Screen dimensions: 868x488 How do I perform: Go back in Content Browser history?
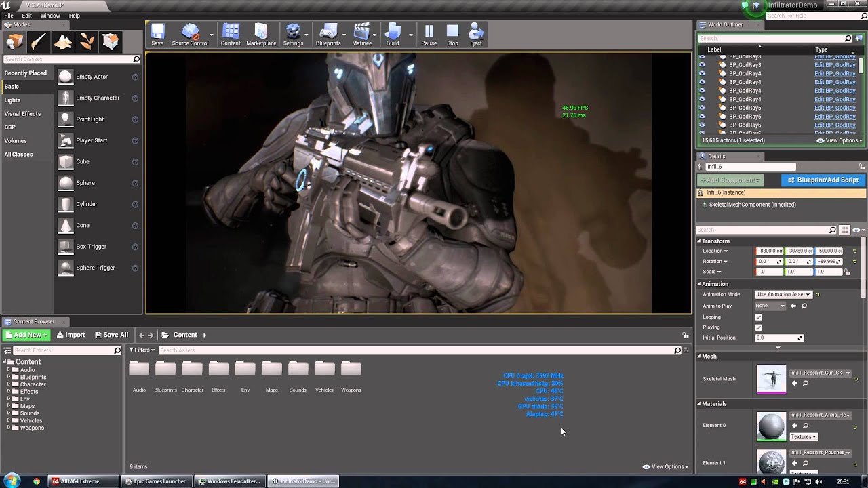142,335
